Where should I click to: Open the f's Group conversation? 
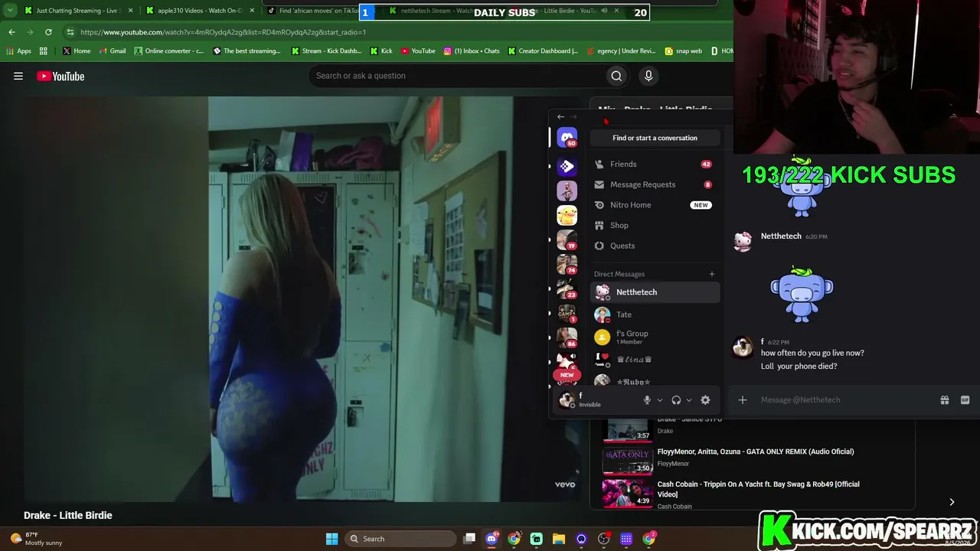(655, 337)
